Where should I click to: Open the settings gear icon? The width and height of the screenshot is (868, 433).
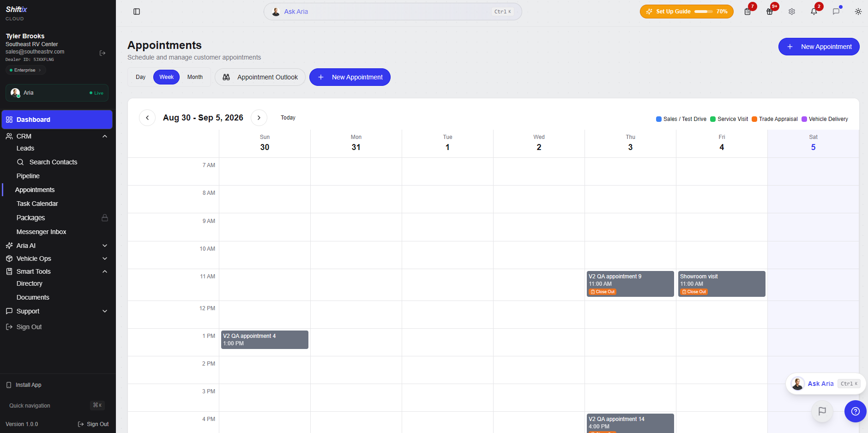pos(792,12)
